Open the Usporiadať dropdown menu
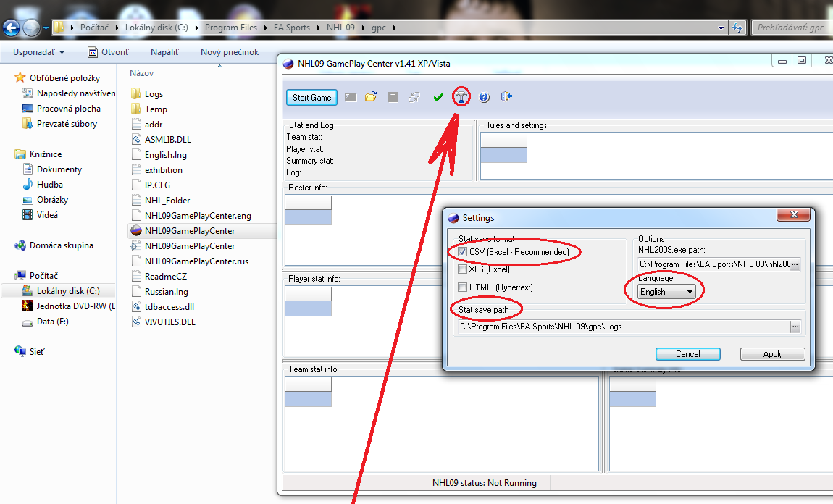Screen dimensions: 833x504 click(38, 52)
